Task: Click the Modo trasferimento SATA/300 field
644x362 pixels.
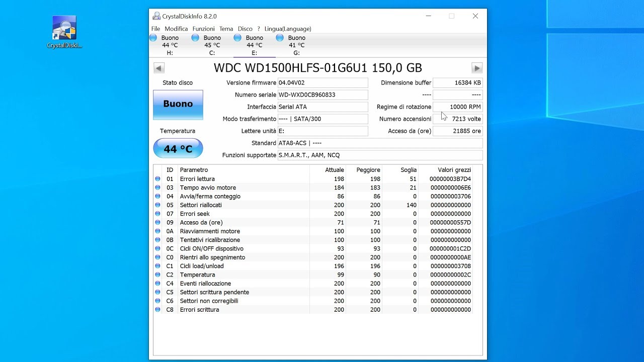Action: [323, 119]
